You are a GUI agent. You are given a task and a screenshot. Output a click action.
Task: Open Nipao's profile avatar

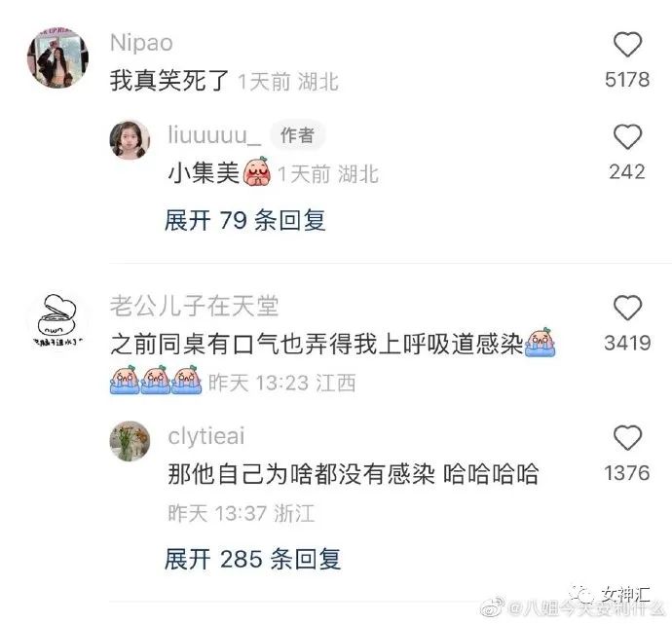(57, 57)
